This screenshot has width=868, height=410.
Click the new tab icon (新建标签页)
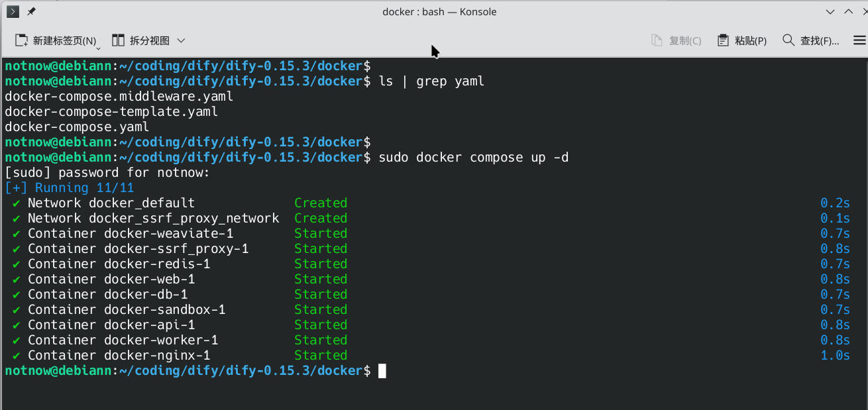[22, 40]
